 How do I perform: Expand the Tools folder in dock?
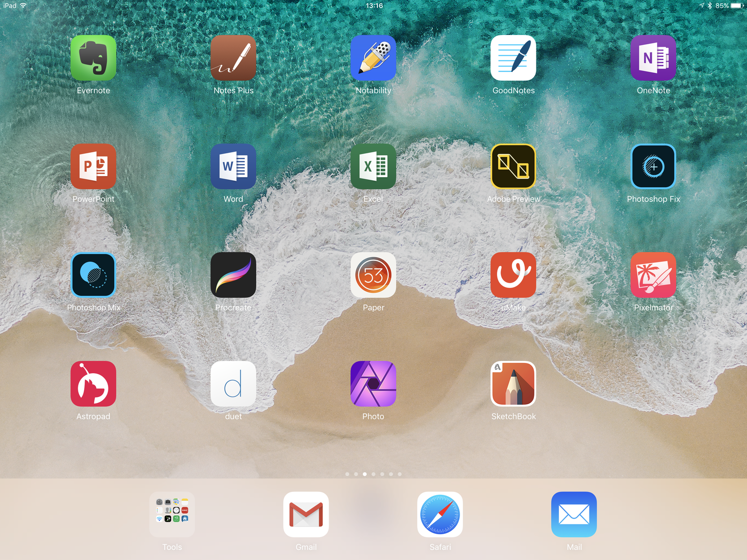coord(172,514)
